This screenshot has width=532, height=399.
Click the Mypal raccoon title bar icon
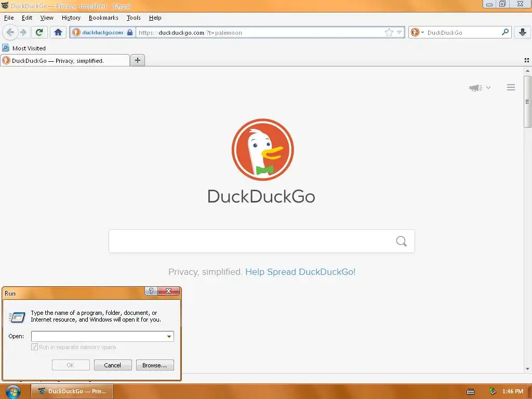(x=5, y=5)
